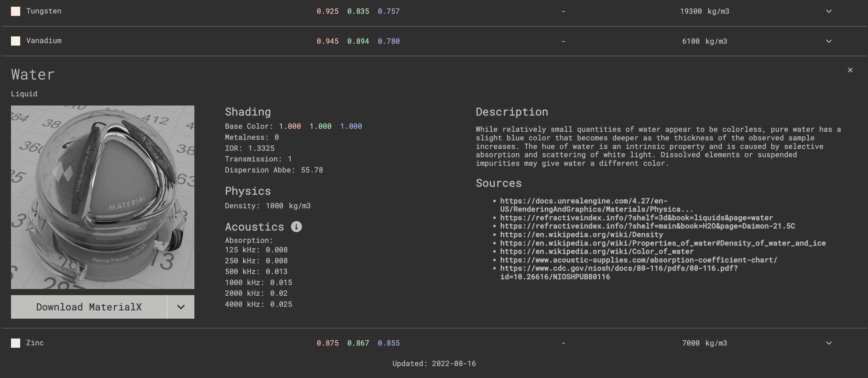
Task: Click Zinc density 7000 kg/m3
Action: [704, 343]
